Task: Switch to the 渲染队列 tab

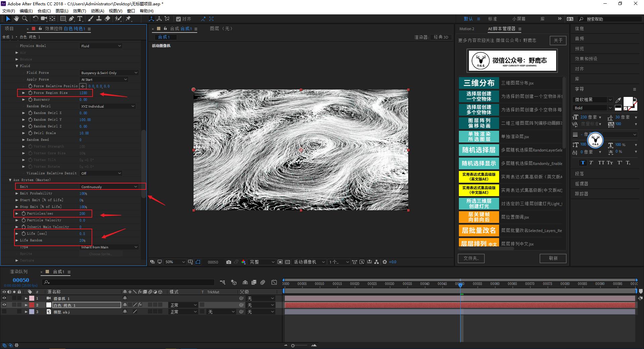Action: click(x=19, y=272)
